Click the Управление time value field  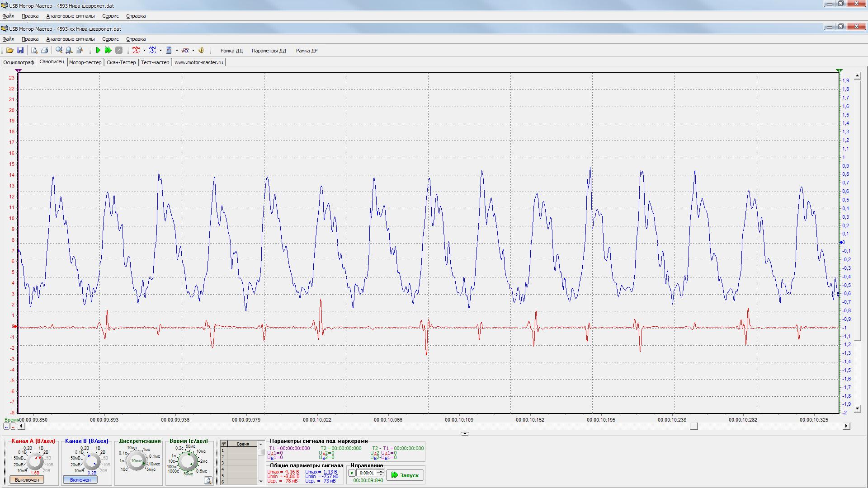pos(367,473)
